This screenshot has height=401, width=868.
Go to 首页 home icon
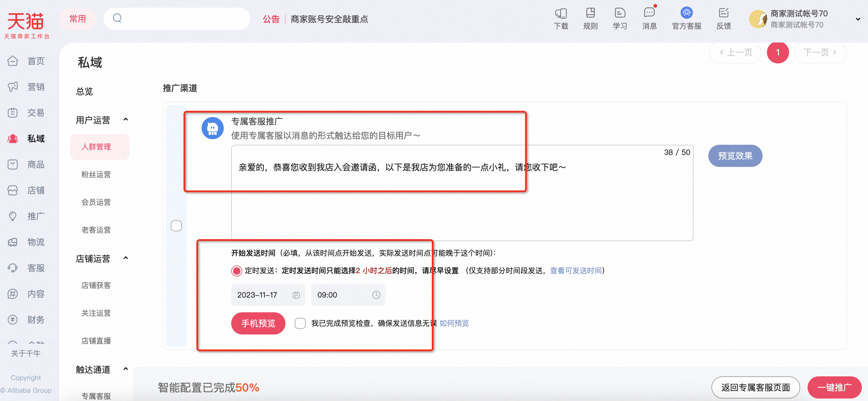click(13, 61)
